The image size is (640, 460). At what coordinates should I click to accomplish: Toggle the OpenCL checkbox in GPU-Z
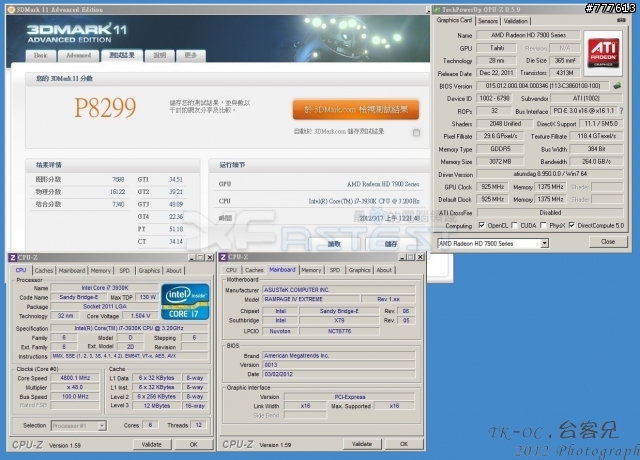click(x=482, y=225)
